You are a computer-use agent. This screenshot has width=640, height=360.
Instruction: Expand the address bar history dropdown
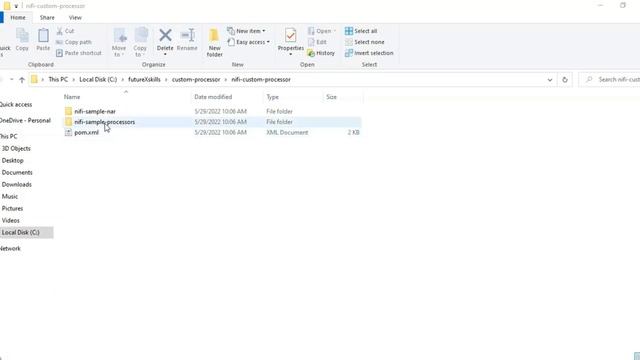pos(550,80)
